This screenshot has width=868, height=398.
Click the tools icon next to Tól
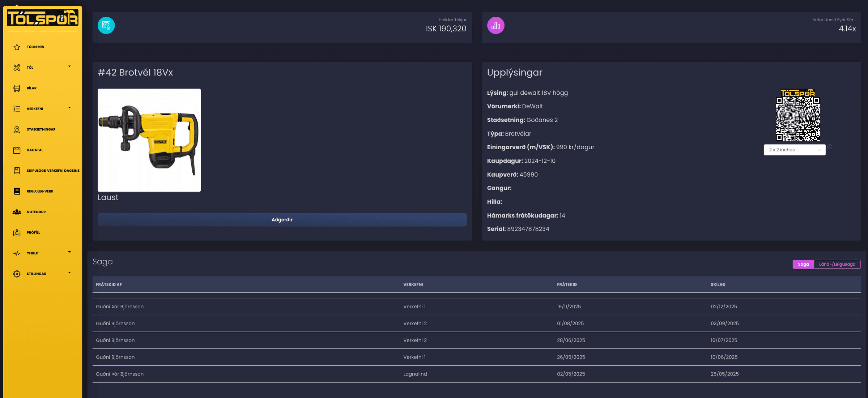point(17,68)
